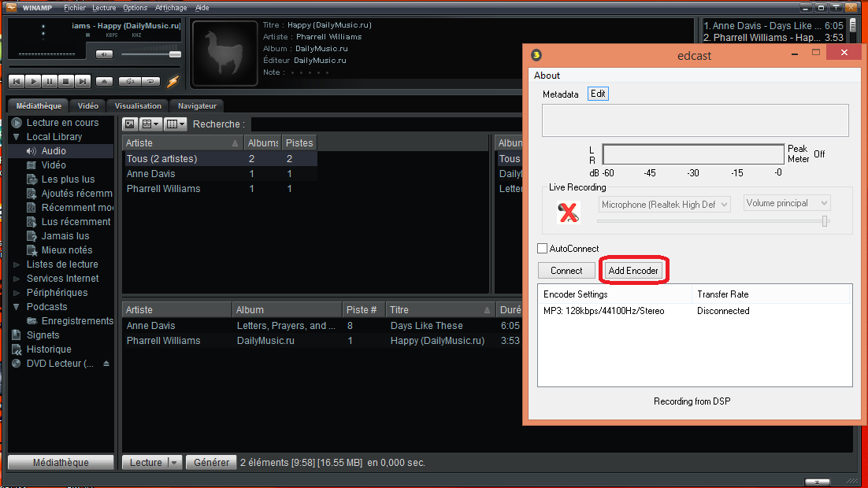Image resolution: width=868 pixels, height=488 pixels.
Task: Click the Winamp logo icon in title bar
Action: click(11, 7)
